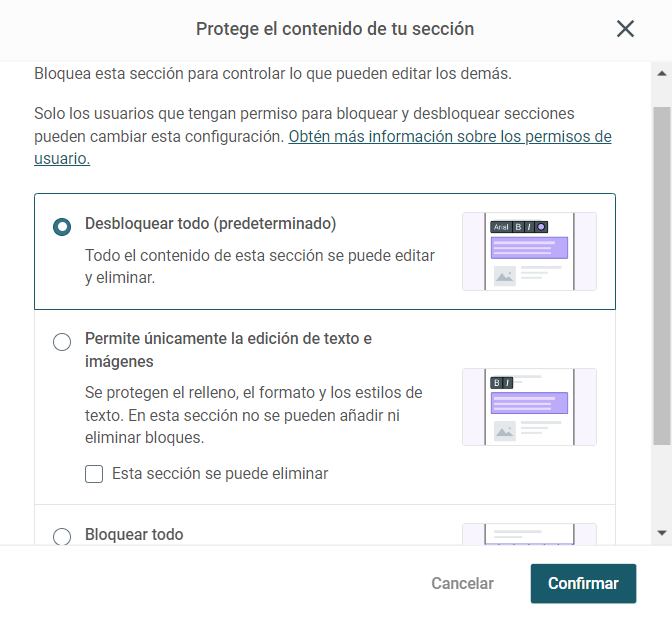
Task: Click the vertical scrollbar thumb
Action: 662,276
